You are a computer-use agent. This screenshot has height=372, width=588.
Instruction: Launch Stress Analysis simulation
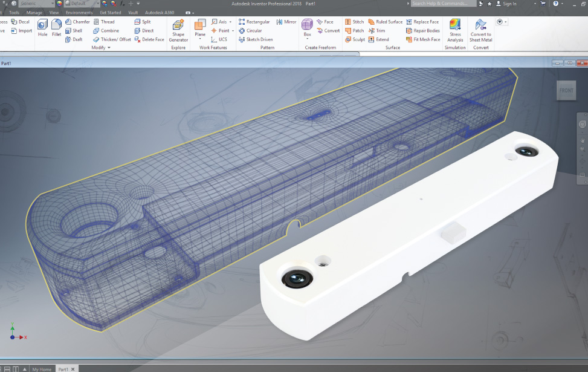pos(455,30)
